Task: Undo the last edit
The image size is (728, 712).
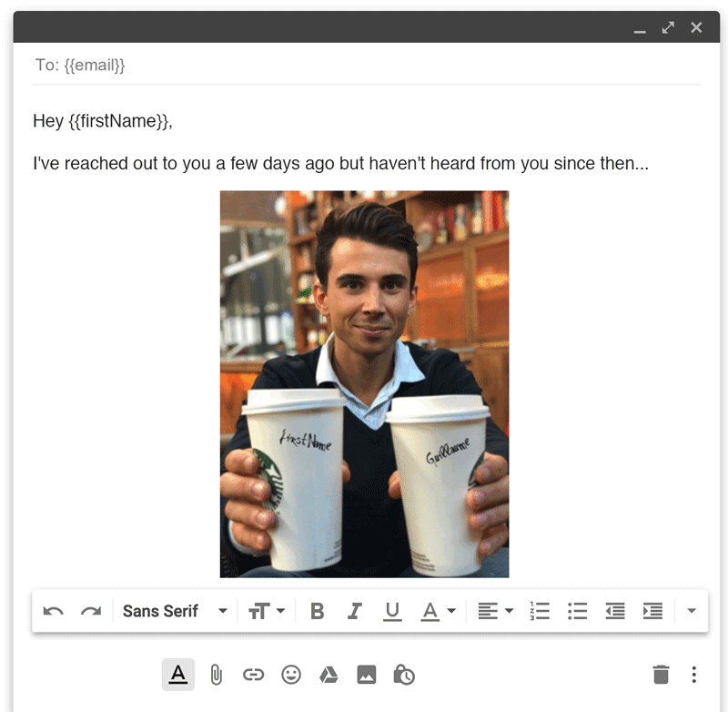Action: [53, 611]
